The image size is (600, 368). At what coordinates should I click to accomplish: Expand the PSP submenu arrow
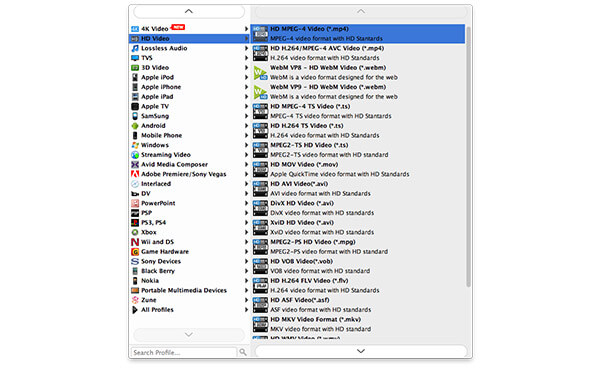point(246,213)
